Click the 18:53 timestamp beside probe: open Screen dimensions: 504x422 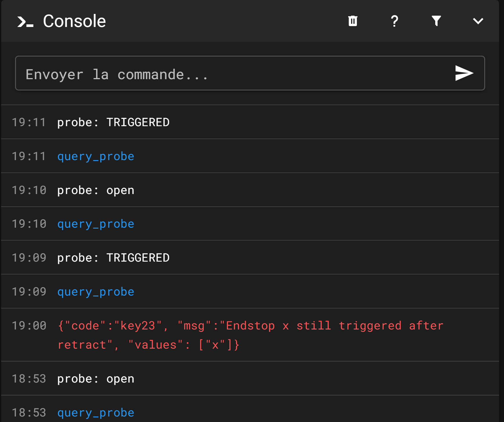tap(29, 379)
